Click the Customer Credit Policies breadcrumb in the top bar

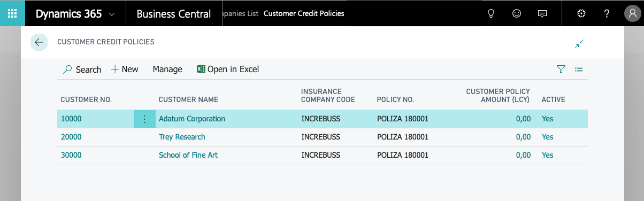point(304,13)
